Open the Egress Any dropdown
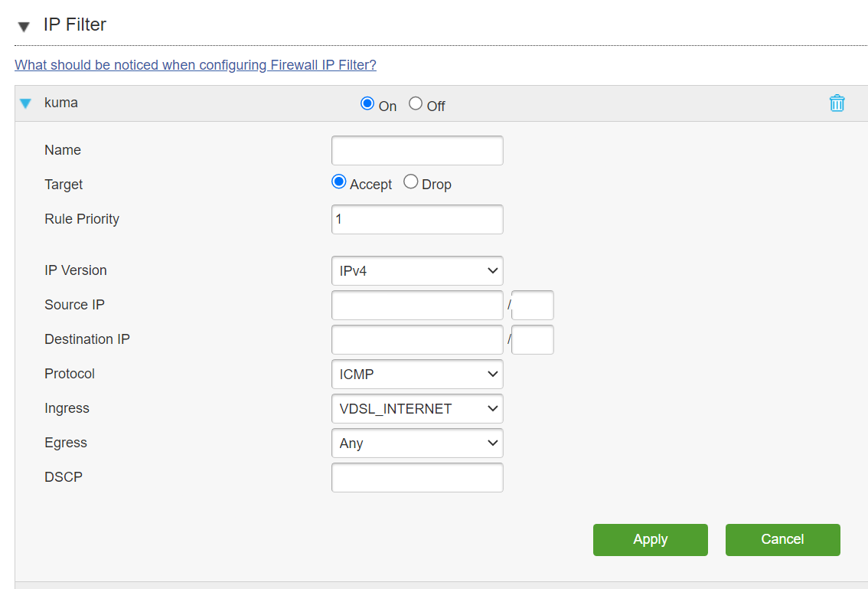 tap(417, 443)
